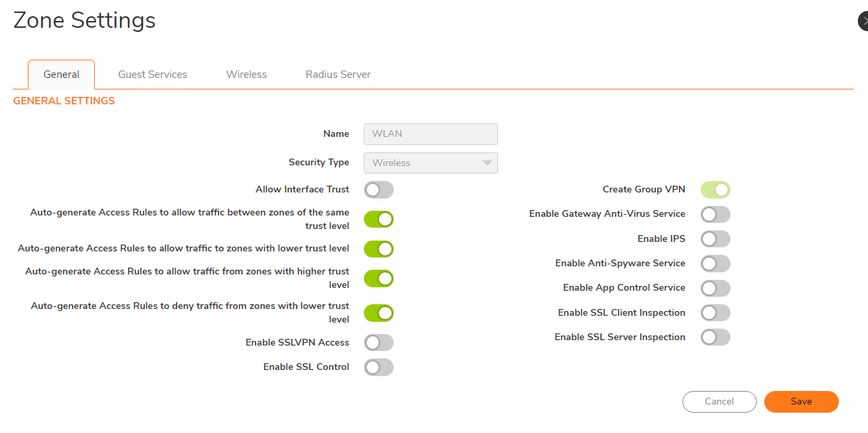Screen dimensions: 868x433
Task: Toggle access rules to zones with lower trust
Action: click(379, 249)
